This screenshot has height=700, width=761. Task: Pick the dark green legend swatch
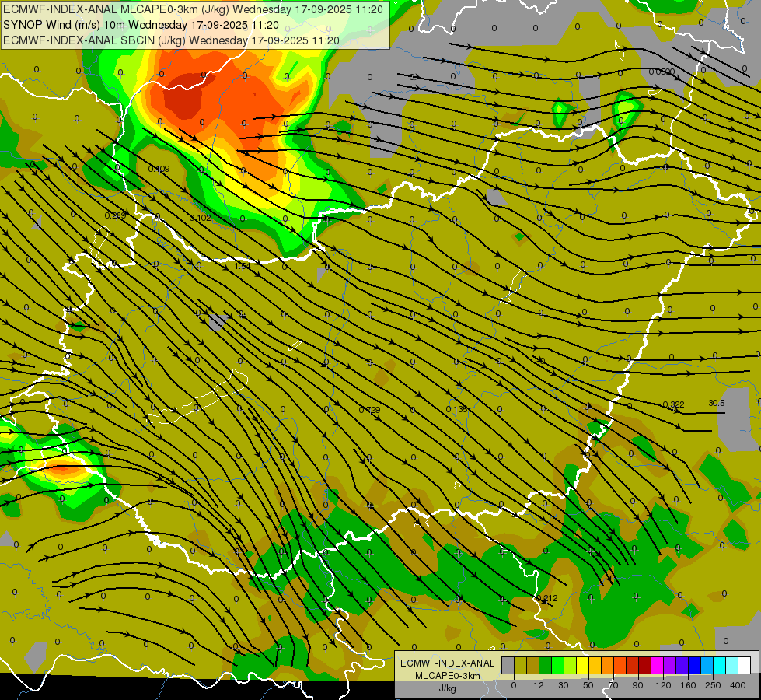546,665
